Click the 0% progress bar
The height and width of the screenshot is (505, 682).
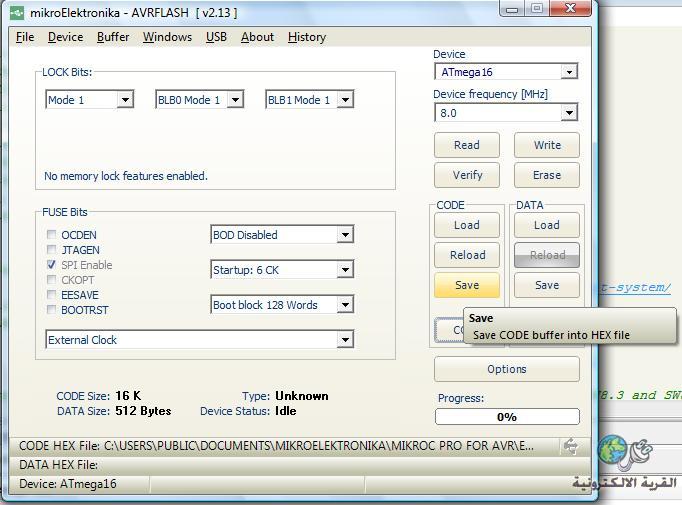pos(507,417)
